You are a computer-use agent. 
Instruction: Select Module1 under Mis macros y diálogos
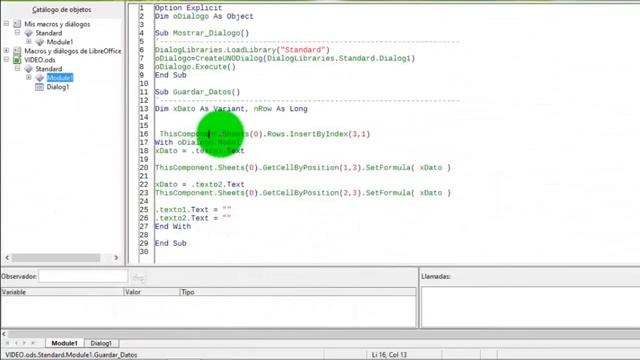tap(60, 42)
